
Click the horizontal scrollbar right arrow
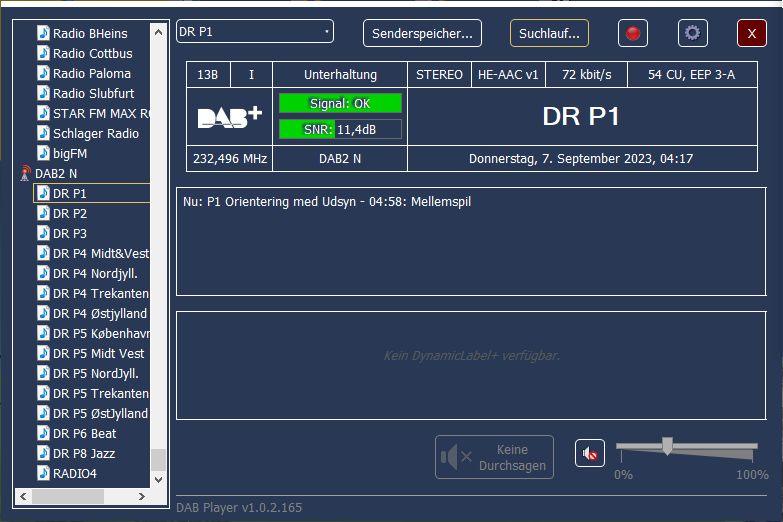point(142,496)
